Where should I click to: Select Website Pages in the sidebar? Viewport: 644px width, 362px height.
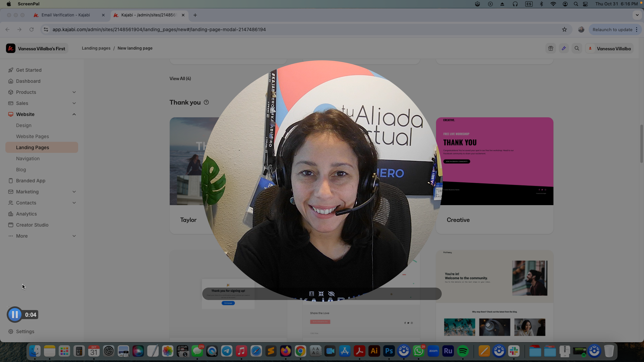(33, 136)
